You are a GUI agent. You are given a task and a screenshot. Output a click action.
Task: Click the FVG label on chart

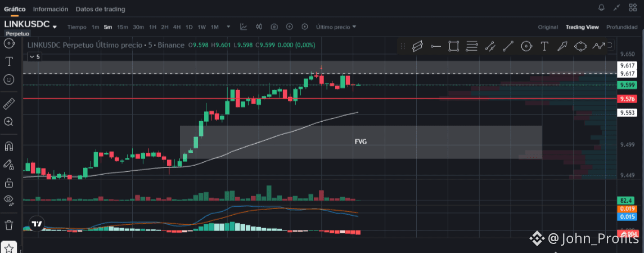coord(361,141)
